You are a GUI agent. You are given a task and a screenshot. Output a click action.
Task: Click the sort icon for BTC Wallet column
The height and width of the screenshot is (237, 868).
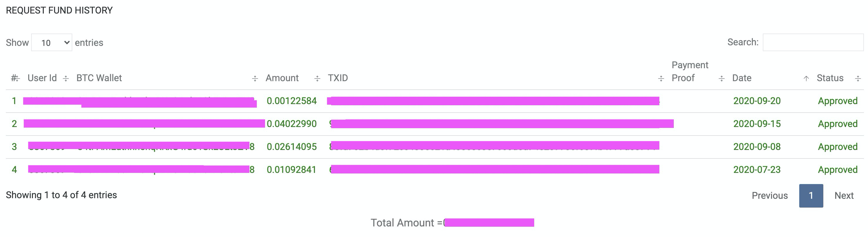255,79
